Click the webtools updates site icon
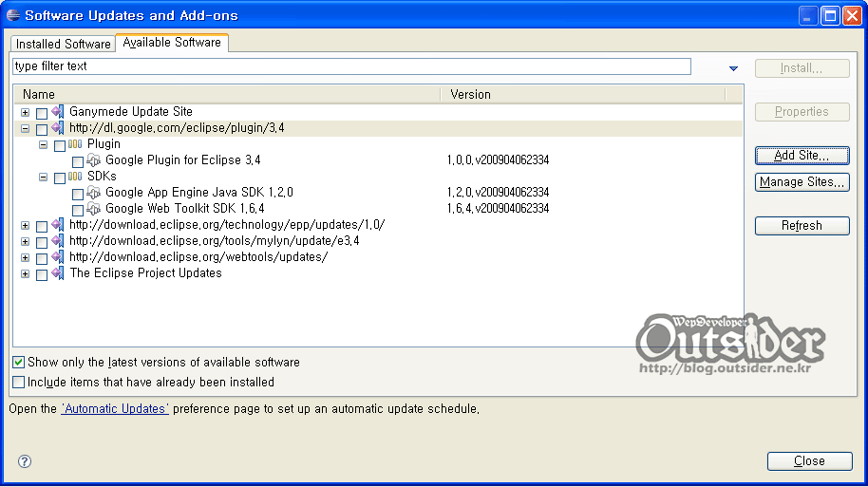Screen dimensions: 868x487 pos(58,256)
